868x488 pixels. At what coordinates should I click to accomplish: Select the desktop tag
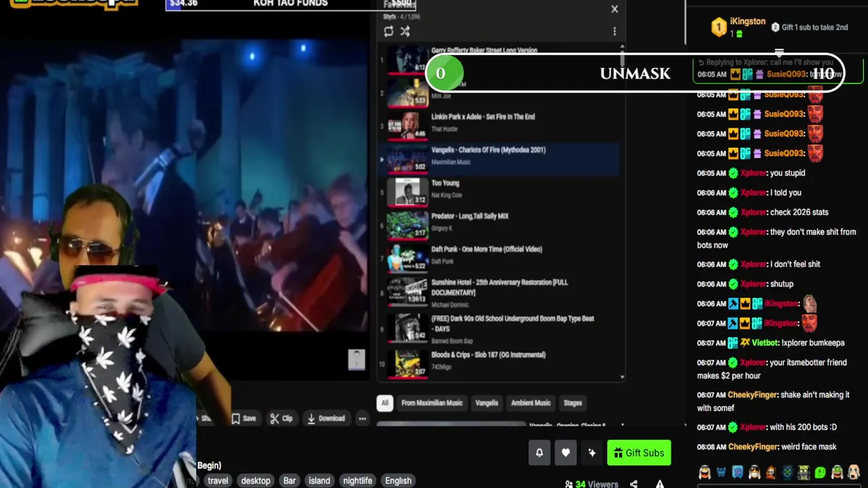(256, 481)
